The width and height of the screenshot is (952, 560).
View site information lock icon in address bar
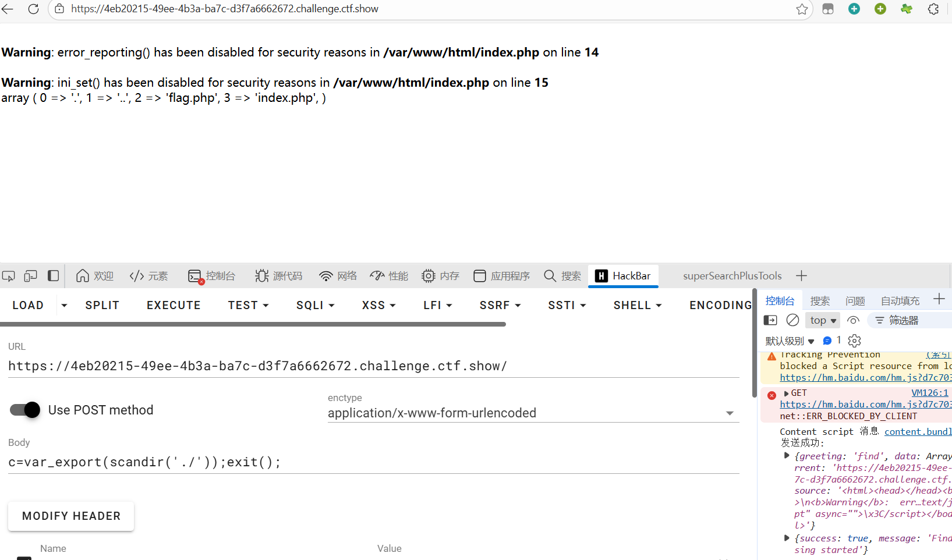tap(59, 9)
